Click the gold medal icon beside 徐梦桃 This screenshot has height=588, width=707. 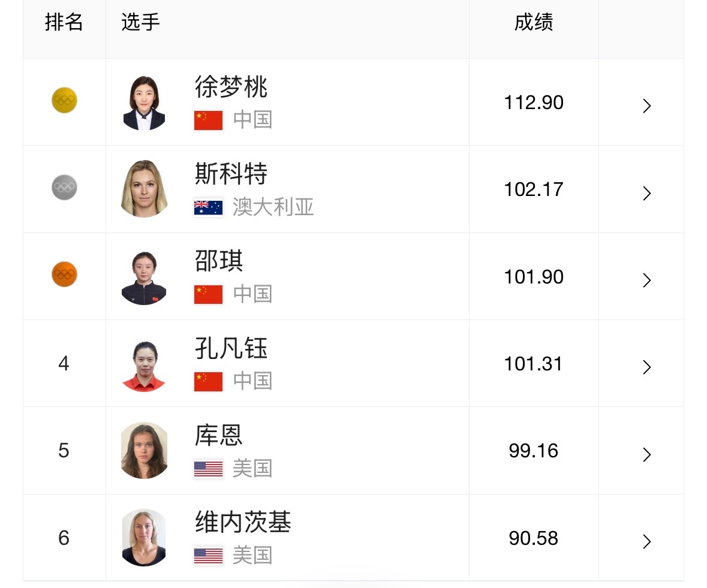click(x=64, y=100)
